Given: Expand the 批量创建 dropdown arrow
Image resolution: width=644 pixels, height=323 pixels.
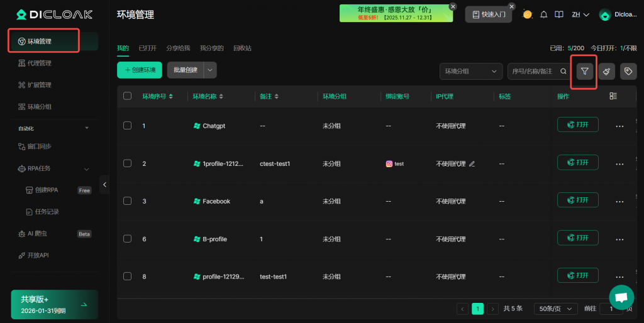Looking at the screenshot, I should [x=211, y=70].
